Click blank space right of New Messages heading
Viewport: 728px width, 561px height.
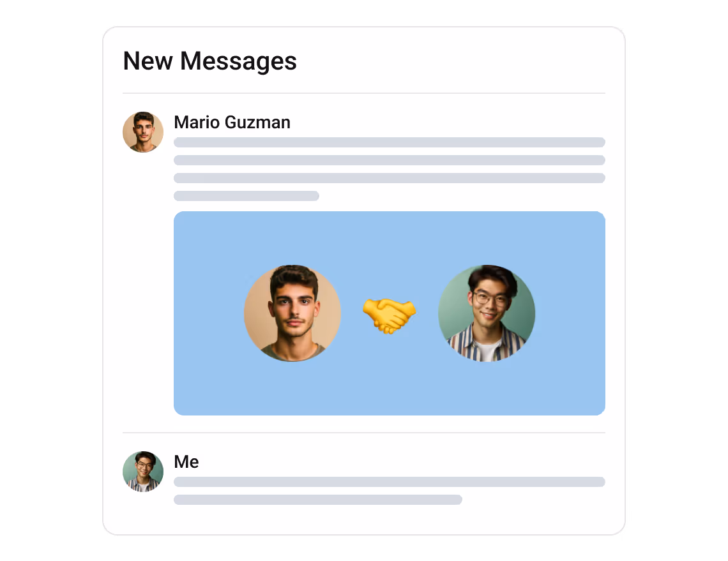coord(450,61)
